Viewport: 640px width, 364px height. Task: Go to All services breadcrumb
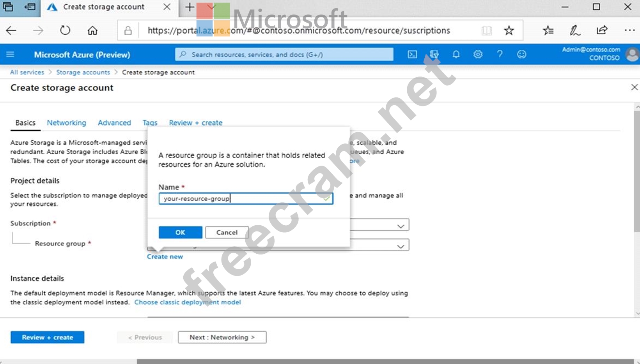pyautogui.click(x=27, y=72)
